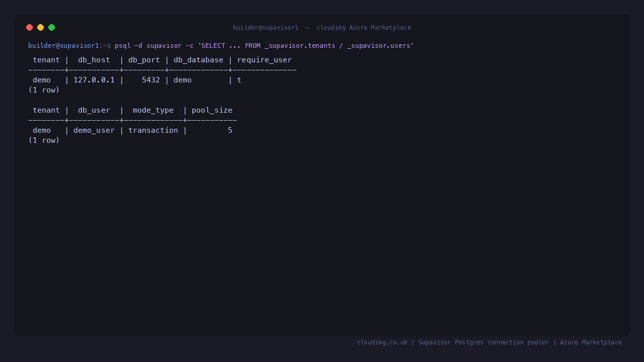Select the 'pool_size' column header
Viewport: 644px width, 362px height.
[x=212, y=110]
